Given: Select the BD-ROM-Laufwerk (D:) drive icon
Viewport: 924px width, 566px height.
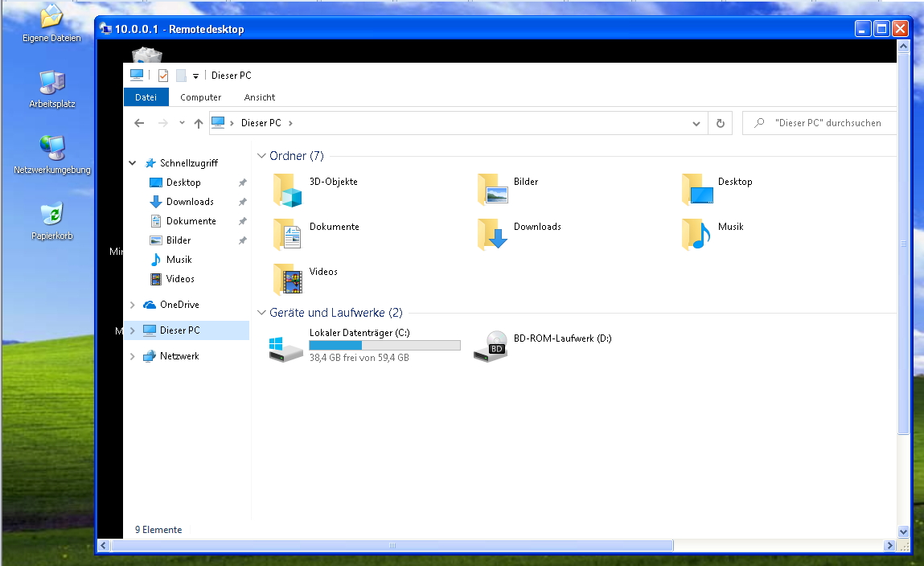Looking at the screenshot, I should pos(491,347).
